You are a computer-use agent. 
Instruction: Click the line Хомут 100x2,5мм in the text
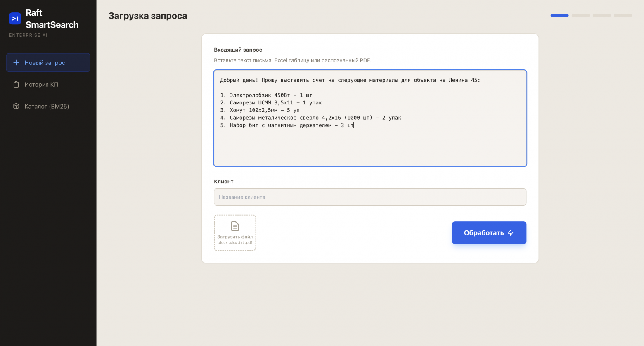click(x=260, y=110)
